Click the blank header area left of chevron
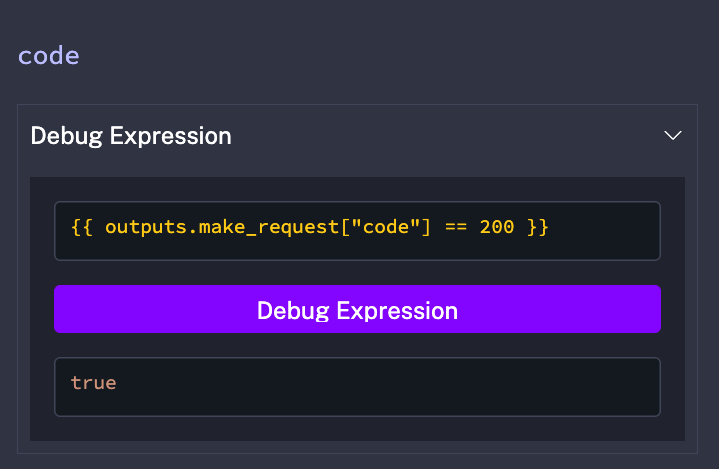Image resolution: width=719 pixels, height=469 pixels. coord(450,135)
